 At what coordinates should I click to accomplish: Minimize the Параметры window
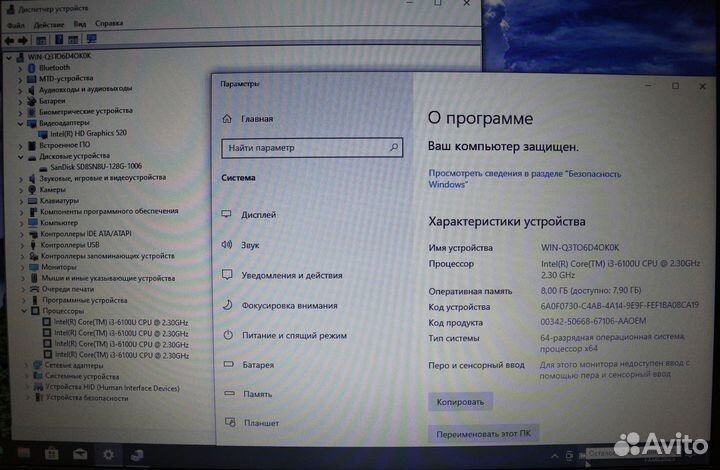click(648, 85)
